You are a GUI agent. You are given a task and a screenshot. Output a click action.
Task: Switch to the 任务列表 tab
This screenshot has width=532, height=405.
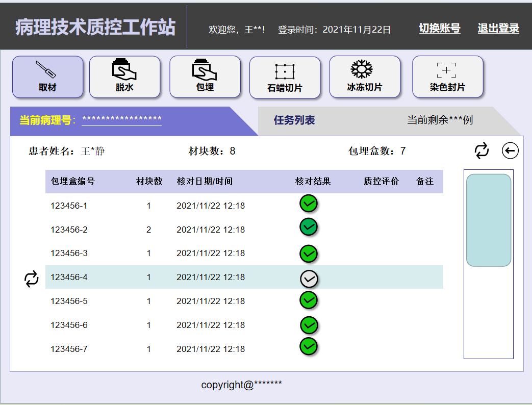(294, 120)
